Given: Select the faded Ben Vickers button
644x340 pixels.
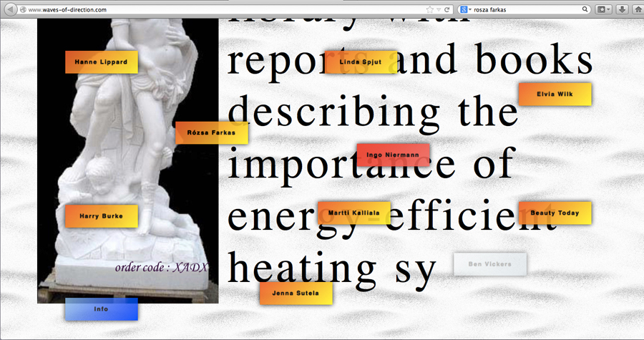Looking at the screenshot, I should point(489,264).
